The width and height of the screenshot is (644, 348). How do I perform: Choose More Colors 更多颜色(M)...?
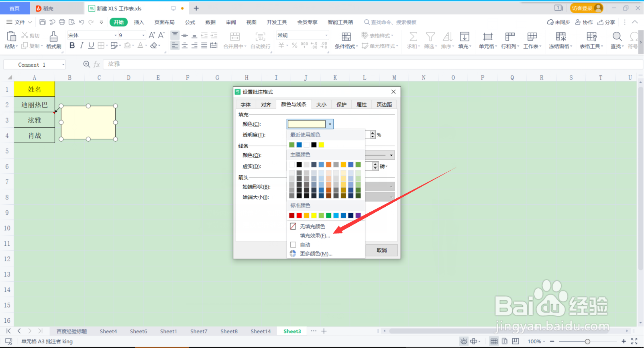(x=316, y=254)
